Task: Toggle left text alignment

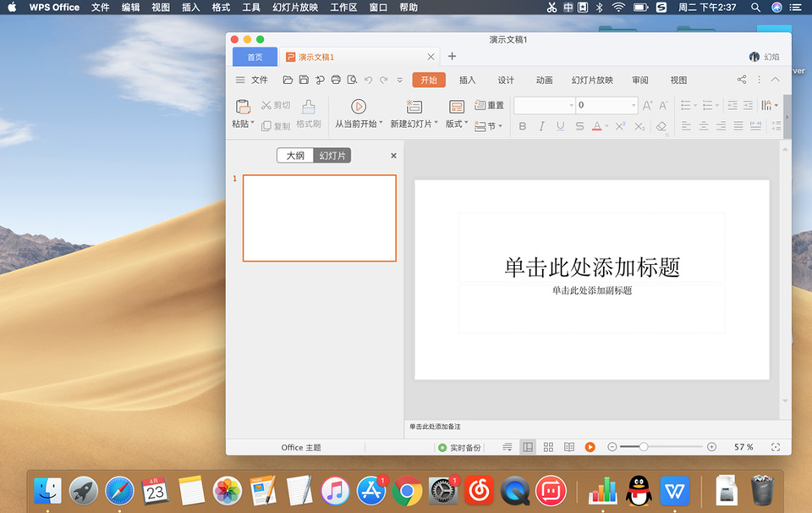Action: pos(686,126)
